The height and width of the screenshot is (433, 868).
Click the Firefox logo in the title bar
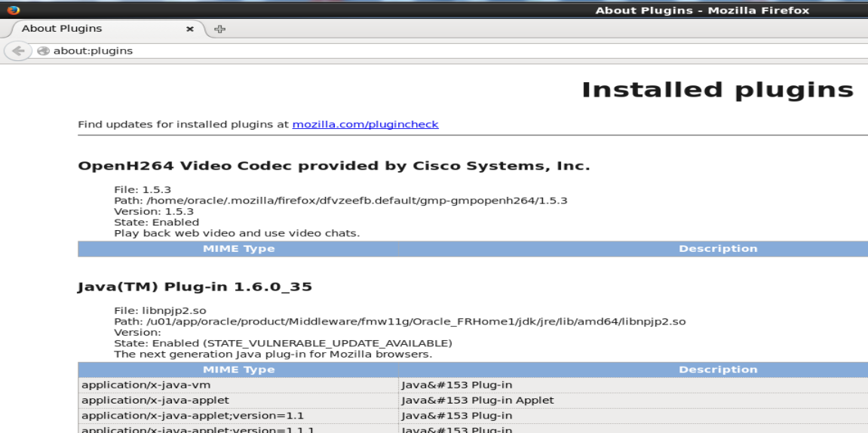pyautogui.click(x=14, y=10)
